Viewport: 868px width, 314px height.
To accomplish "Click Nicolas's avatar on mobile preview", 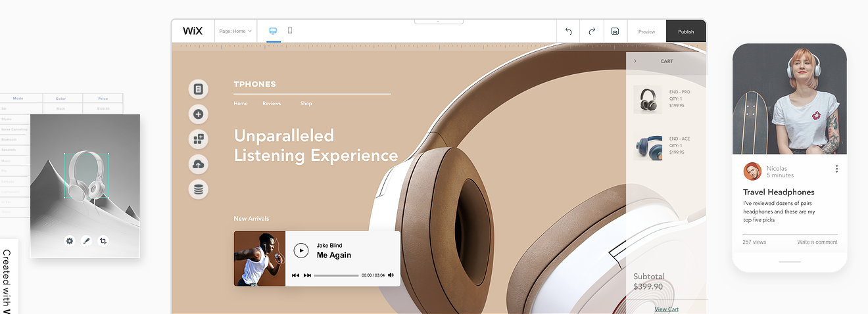I will [x=752, y=171].
